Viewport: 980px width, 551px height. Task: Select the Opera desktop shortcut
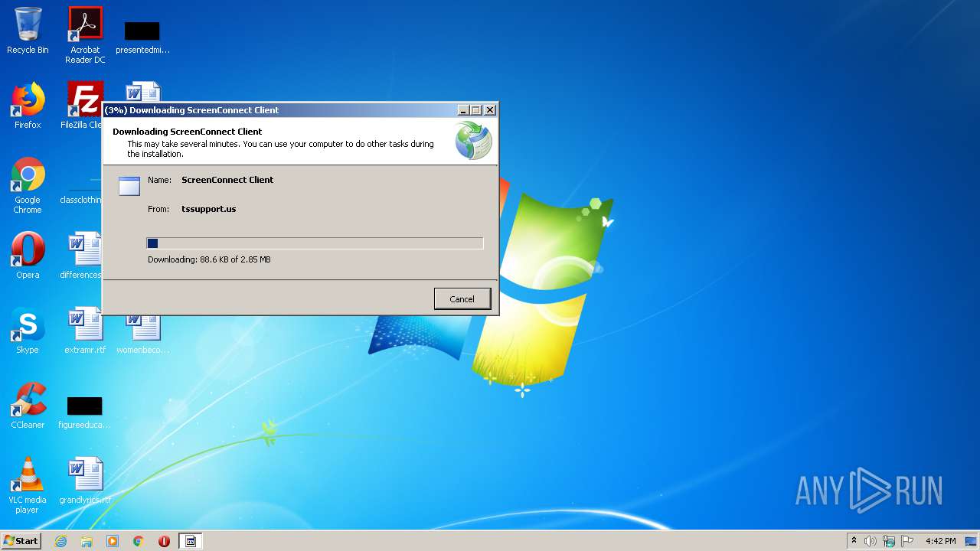pyautogui.click(x=28, y=256)
